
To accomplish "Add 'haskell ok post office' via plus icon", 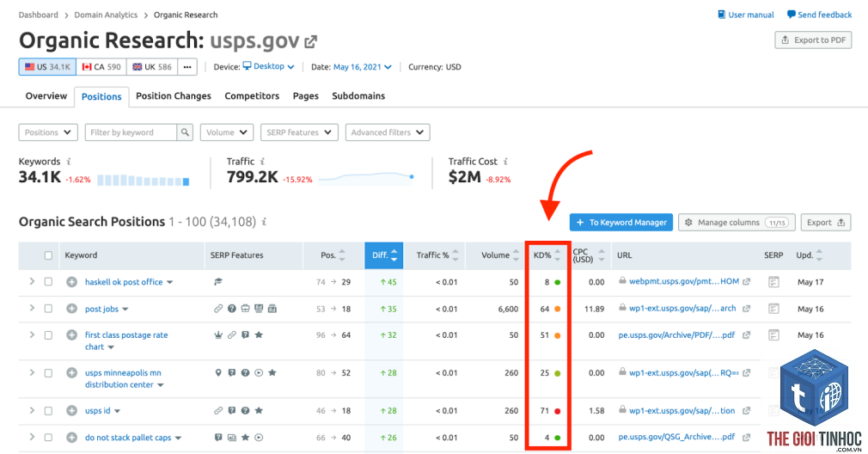I will point(71,282).
